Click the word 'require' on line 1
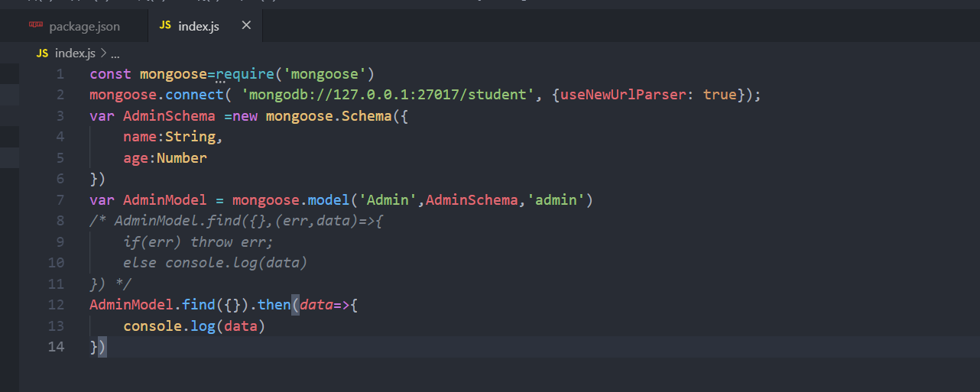980x392 pixels. tap(245, 74)
